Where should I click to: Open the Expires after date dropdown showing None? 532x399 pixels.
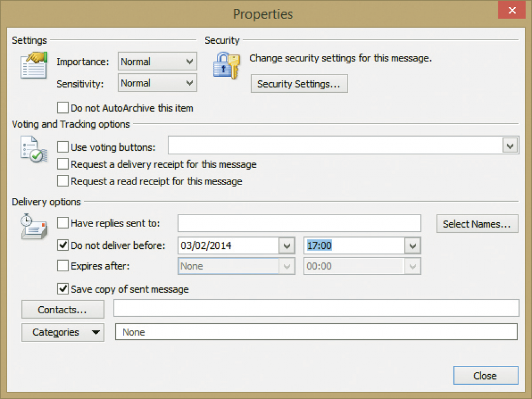click(236, 266)
